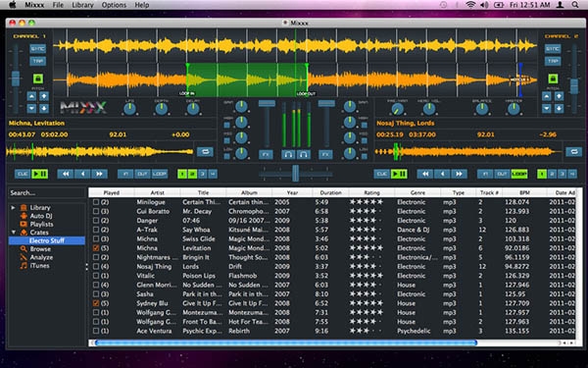This screenshot has height=368, width=588.
Task: Open Playlists in the sidebar
Action: [41, 224]
